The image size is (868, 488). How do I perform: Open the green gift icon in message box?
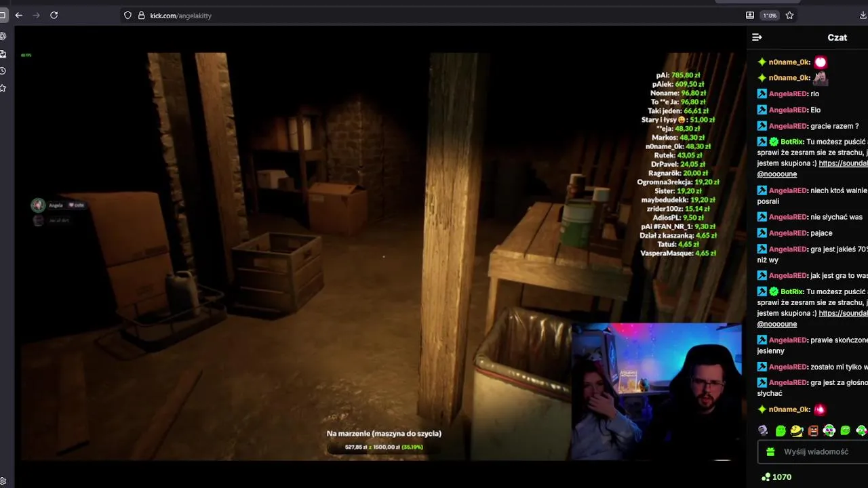(x=770, y=451)
